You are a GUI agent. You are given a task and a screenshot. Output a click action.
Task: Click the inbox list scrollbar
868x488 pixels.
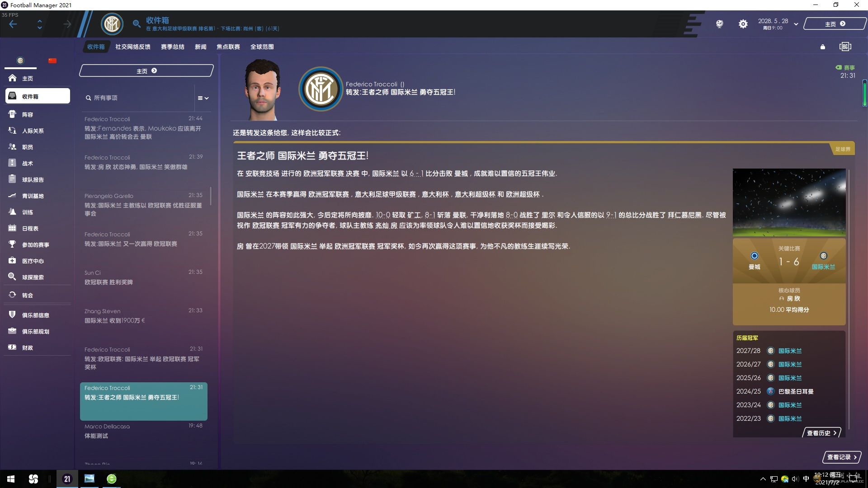click(211, 196)
